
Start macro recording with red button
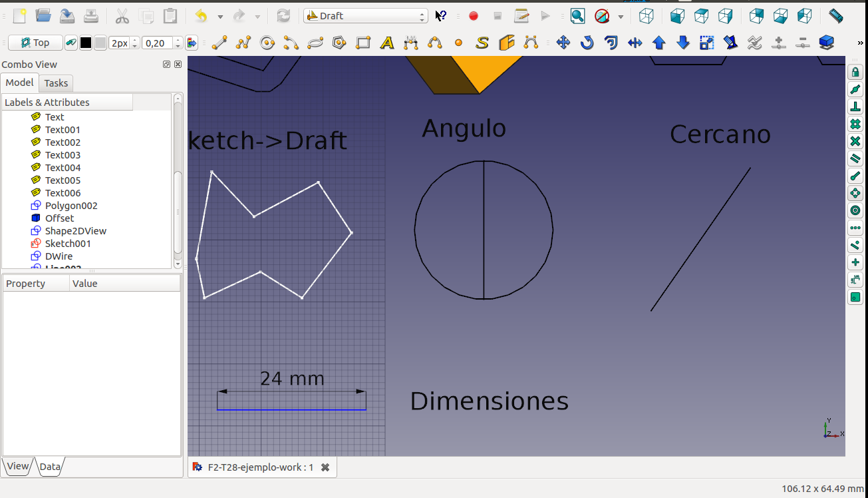pyautogui.click(x=474, y=16)
